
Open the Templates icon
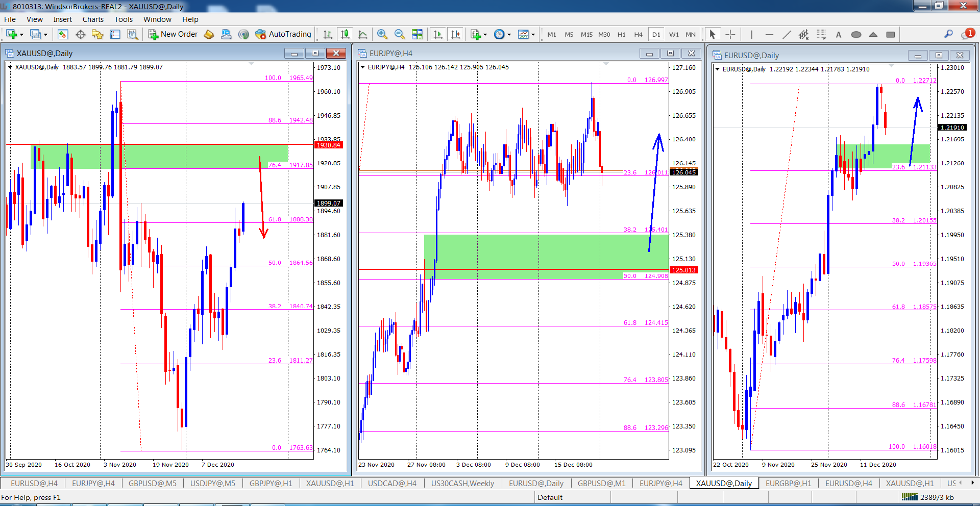[x=523, y=34]
